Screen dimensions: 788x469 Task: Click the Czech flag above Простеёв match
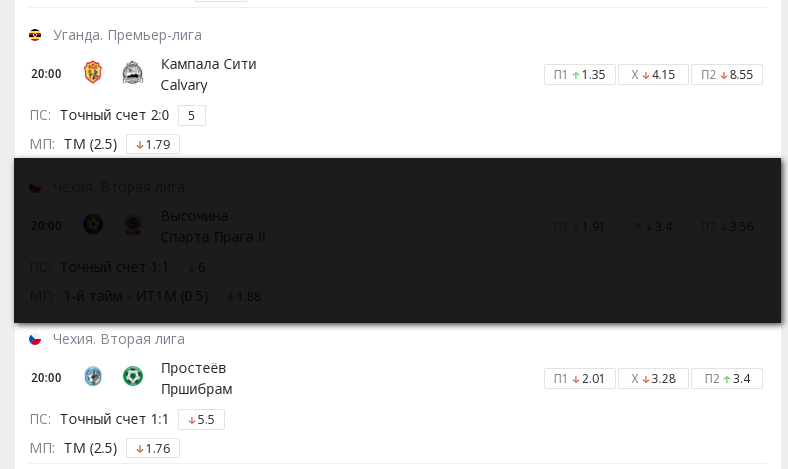(35, 339)
